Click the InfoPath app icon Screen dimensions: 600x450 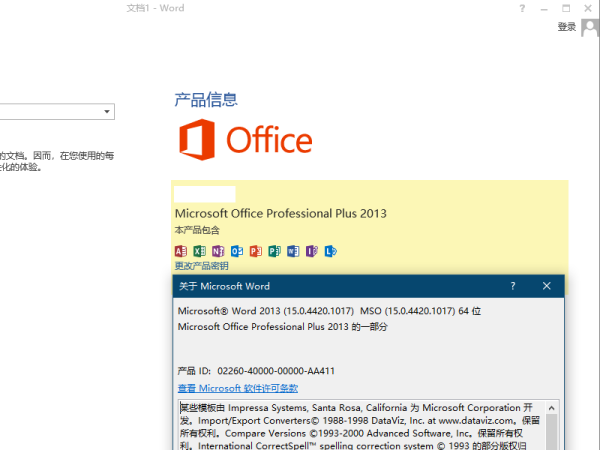[312, 251]
